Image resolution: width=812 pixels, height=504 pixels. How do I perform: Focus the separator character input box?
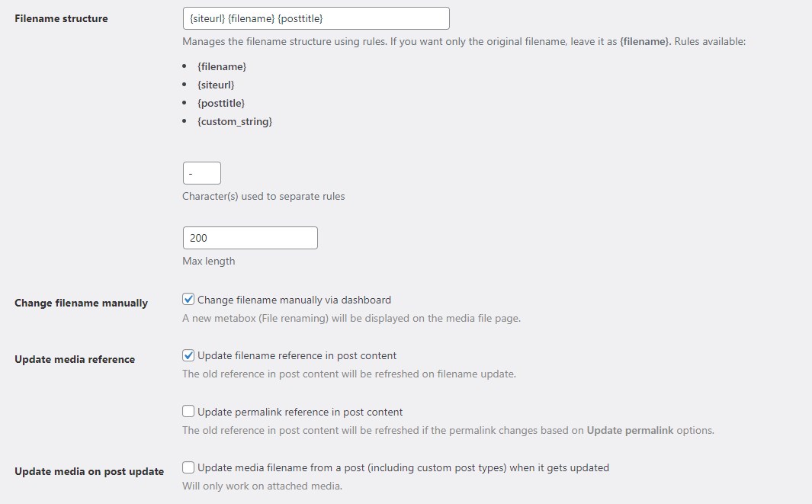pyautogui.click(x=202, y=173)
